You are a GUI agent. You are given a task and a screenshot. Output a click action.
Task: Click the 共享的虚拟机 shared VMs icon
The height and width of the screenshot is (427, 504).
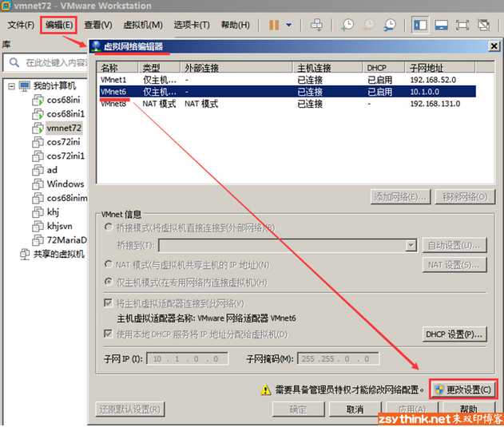click(25, 254)
